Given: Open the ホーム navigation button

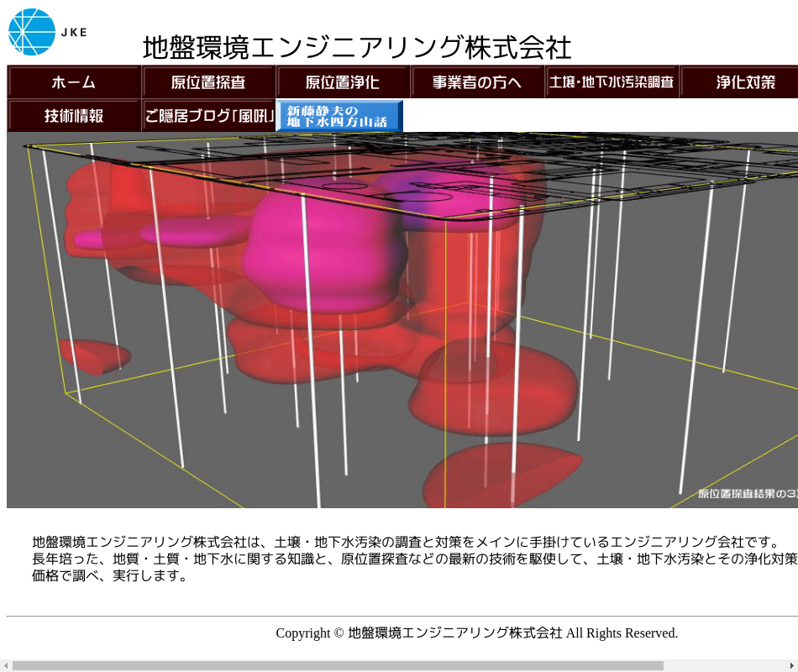Looking at the screenshot, I should coord(74,82).
